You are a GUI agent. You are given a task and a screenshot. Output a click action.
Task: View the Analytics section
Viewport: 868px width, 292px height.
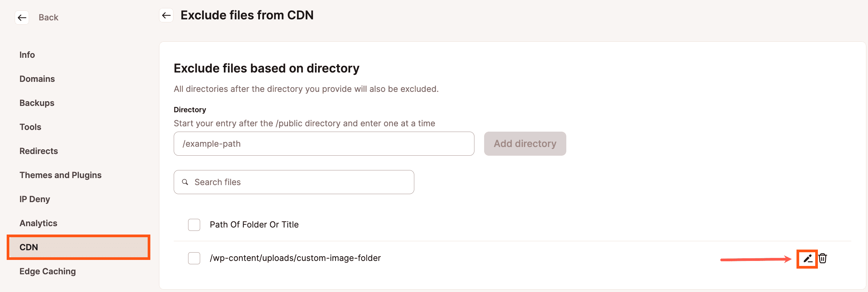tap(38, 223)
